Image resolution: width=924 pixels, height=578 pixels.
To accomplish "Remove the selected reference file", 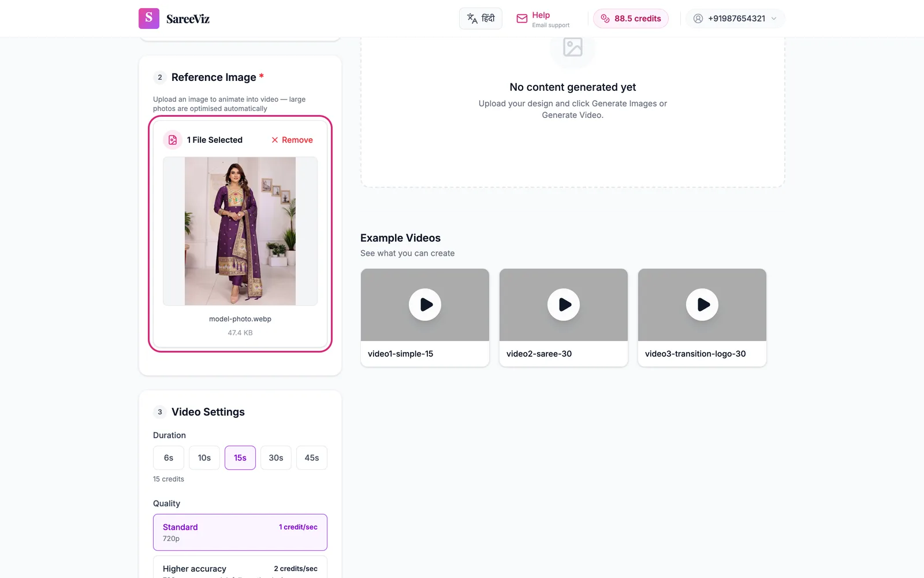I will point(292,140).
